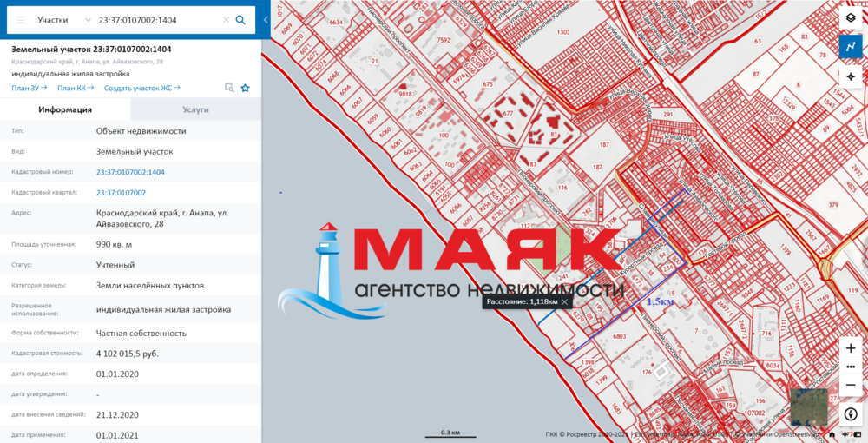Zoom in the map with plus
The width and height of the screenshot is (868, 443).
(x=851, y=348)
